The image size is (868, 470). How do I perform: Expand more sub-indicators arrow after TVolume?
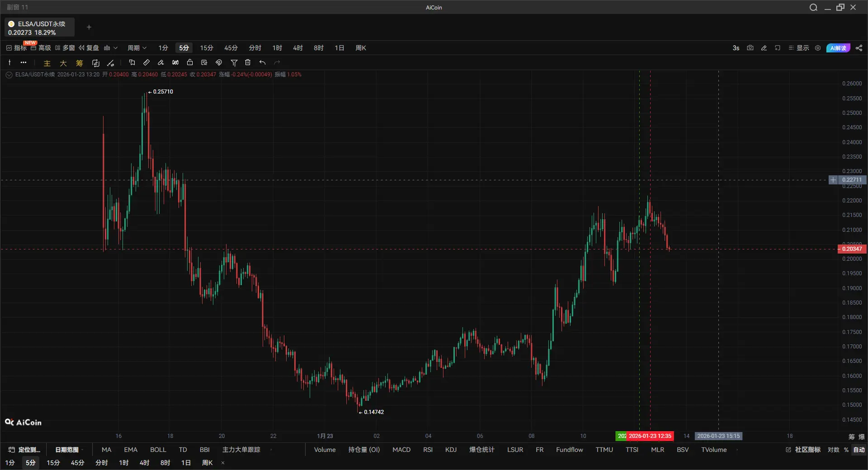click(737, 450)
